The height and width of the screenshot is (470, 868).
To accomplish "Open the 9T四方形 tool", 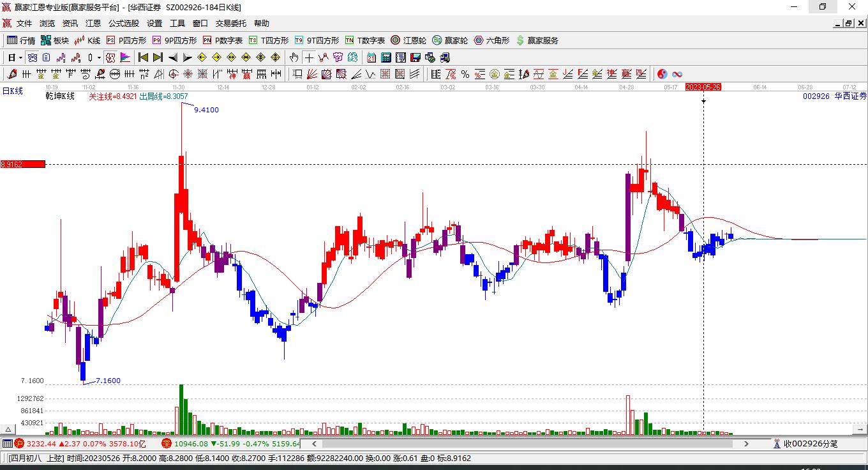I will [317, 40].
